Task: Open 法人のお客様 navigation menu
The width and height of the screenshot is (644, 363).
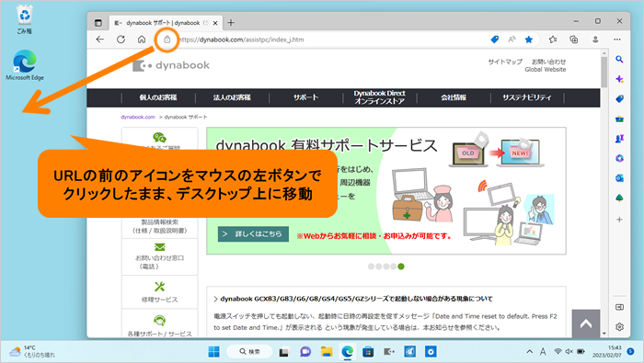Action: click(232, 97)
